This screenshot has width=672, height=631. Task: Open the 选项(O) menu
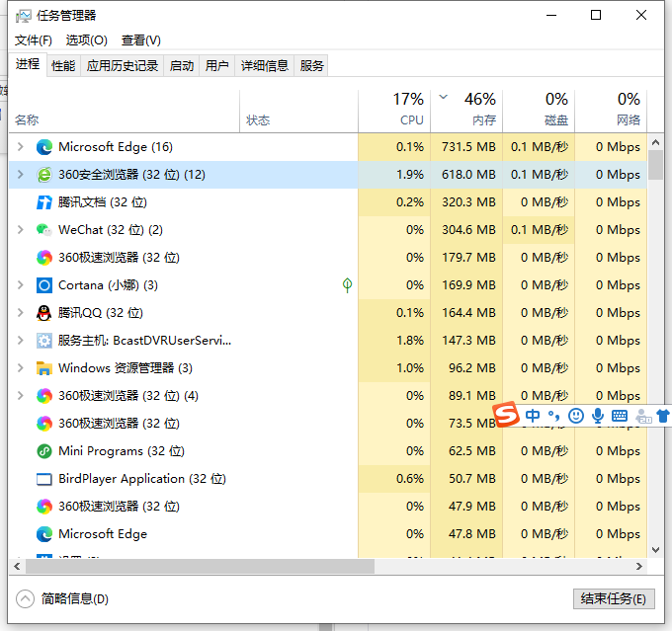click(86, 40)
